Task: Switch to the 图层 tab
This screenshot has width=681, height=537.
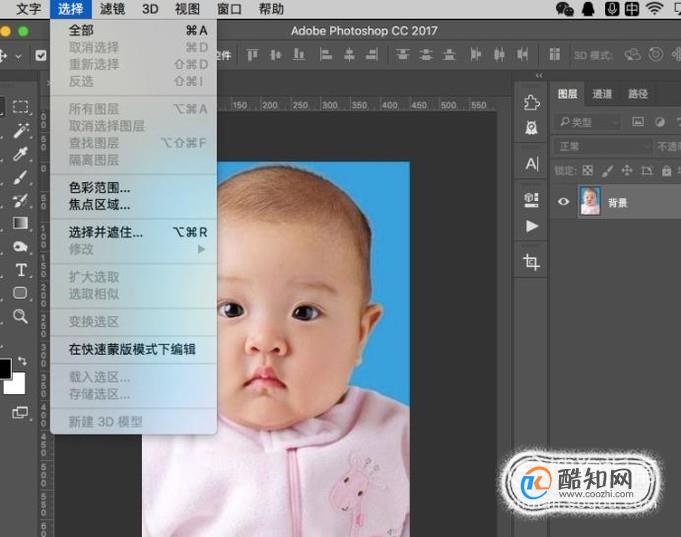Action: pos(567,94)
